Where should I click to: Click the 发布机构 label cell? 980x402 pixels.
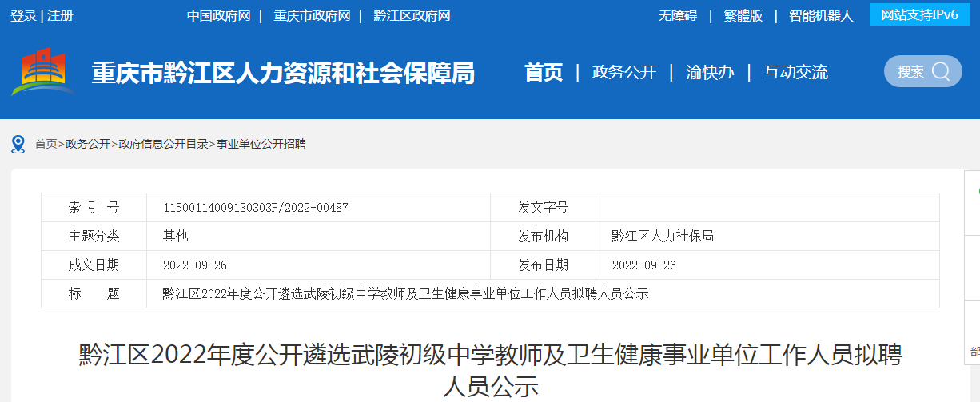pyautogui.click(x=544, y=237)
